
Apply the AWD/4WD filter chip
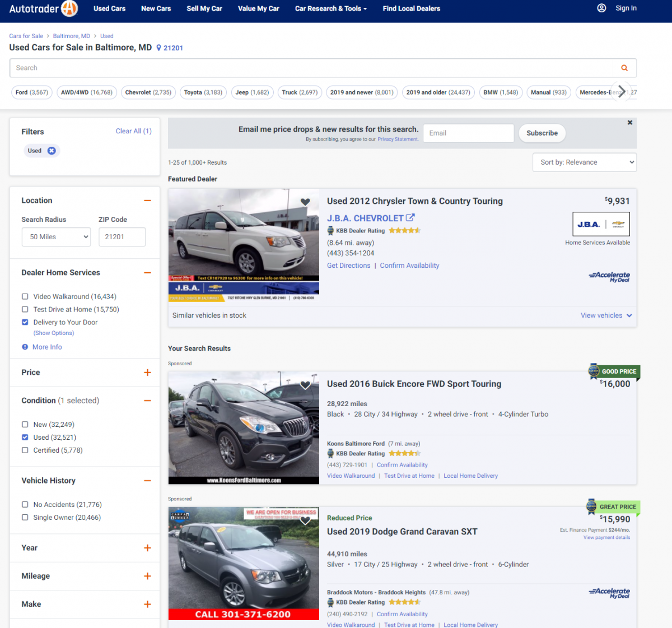(x=87, y=92)
